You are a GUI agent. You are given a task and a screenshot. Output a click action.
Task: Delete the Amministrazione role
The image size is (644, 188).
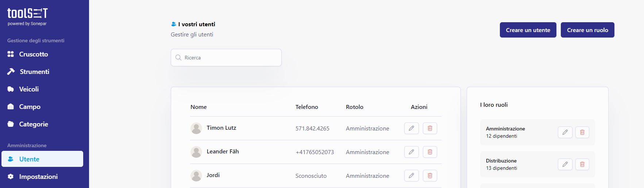coord(582,132)
